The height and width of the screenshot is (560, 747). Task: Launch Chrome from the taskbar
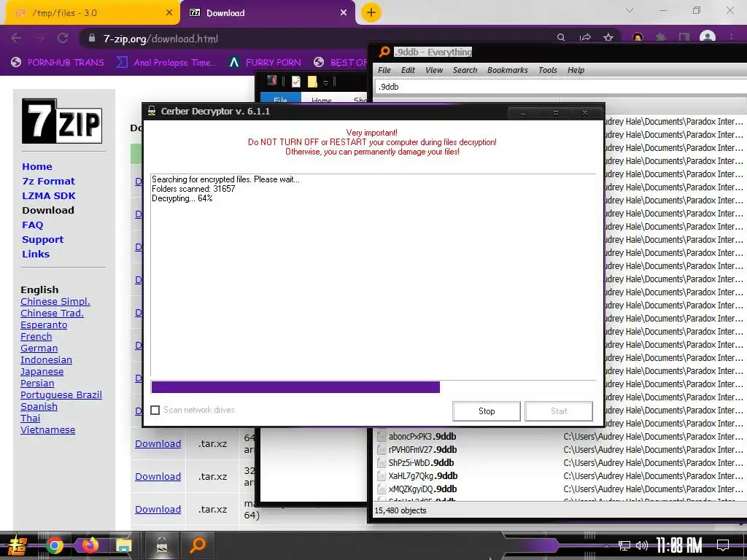[54, 545]
